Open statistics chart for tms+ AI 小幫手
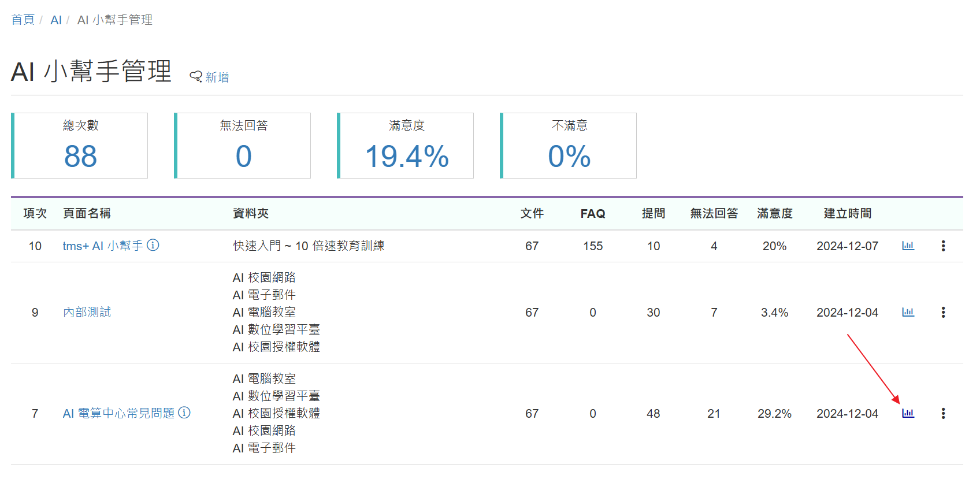980x479 pixels. tap(908, 246)
